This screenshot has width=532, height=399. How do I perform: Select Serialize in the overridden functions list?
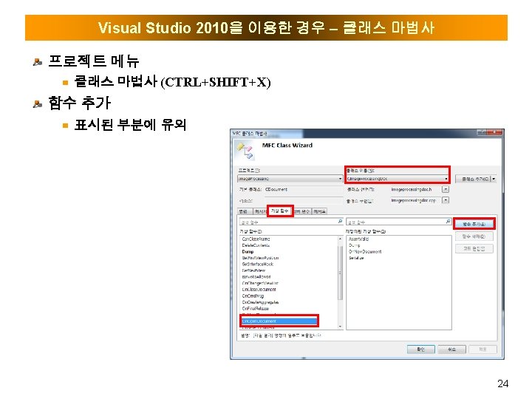click(356, 258)
